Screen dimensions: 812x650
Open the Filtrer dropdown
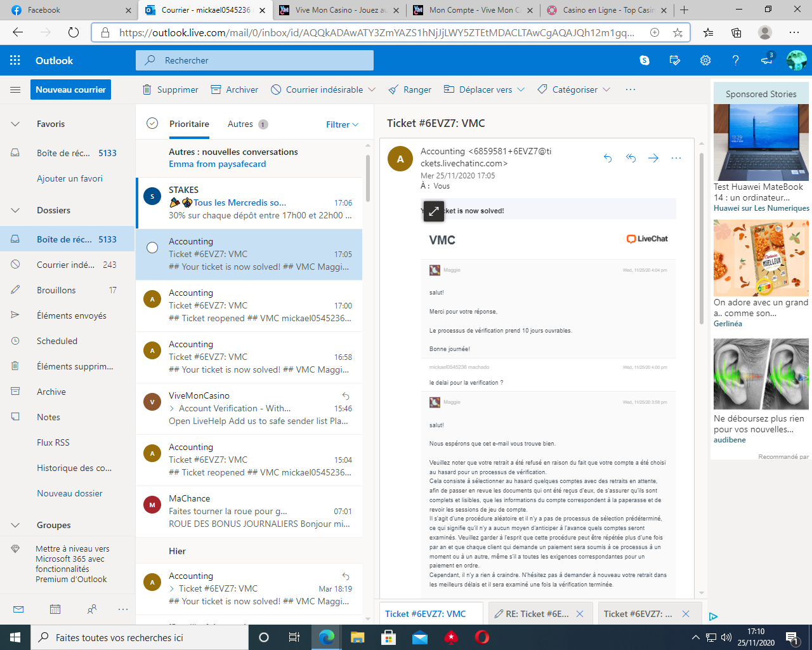(x=343, y=124)
